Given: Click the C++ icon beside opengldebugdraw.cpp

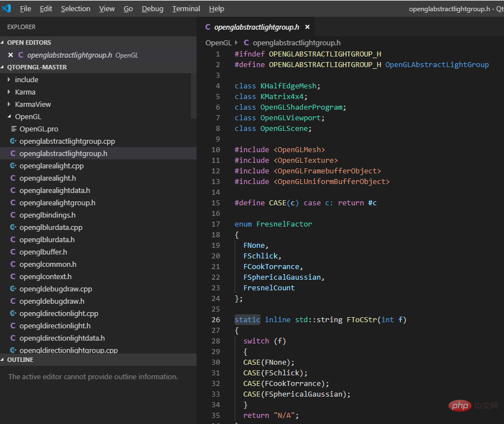Looking at the screenshot, I should tap(13, 289).
